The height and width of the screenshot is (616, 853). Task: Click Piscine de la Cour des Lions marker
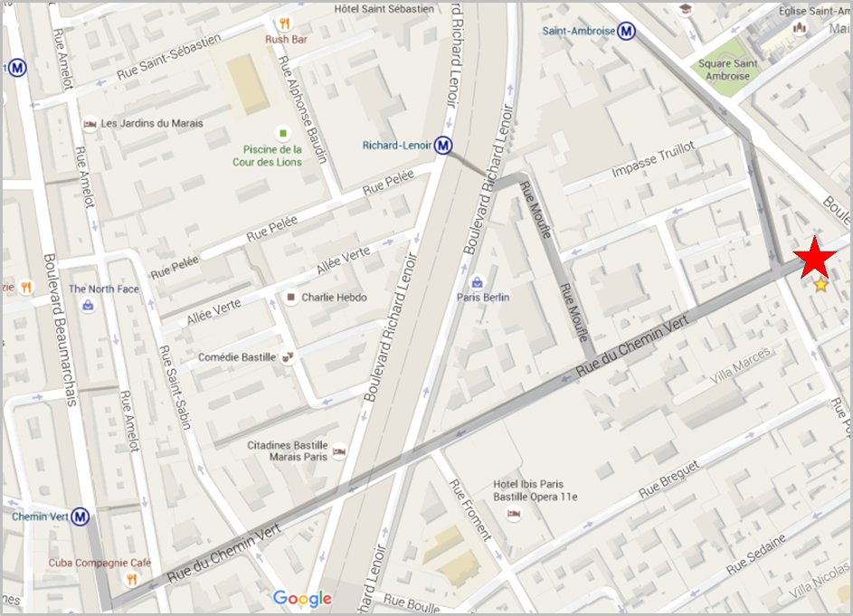click(282, 133)
